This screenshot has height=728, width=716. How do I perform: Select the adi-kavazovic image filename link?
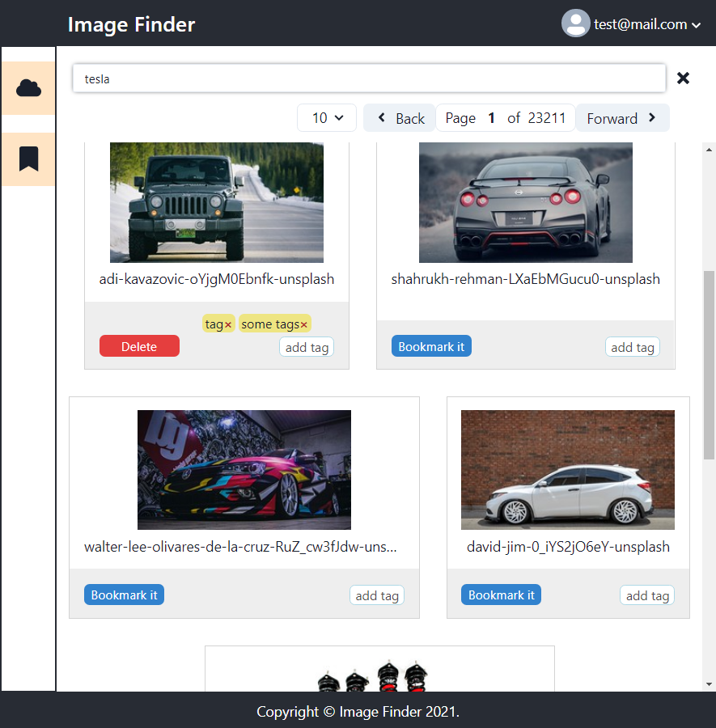click(x=216, y=278)
